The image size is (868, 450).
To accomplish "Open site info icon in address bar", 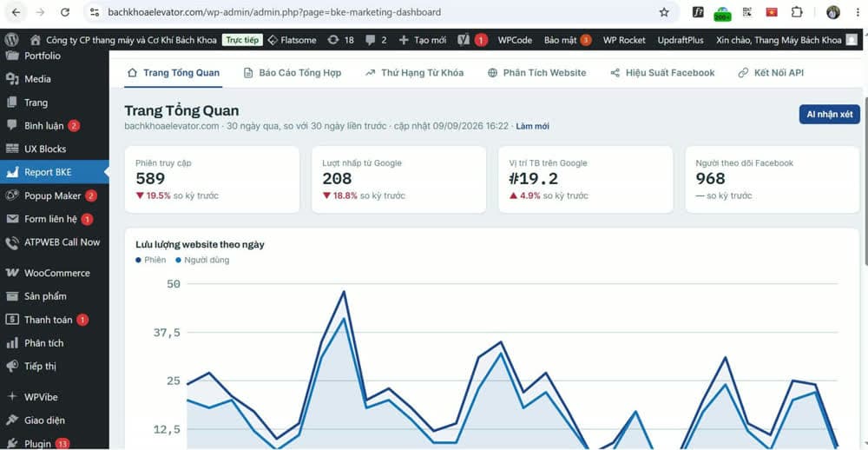I will 95,12.
